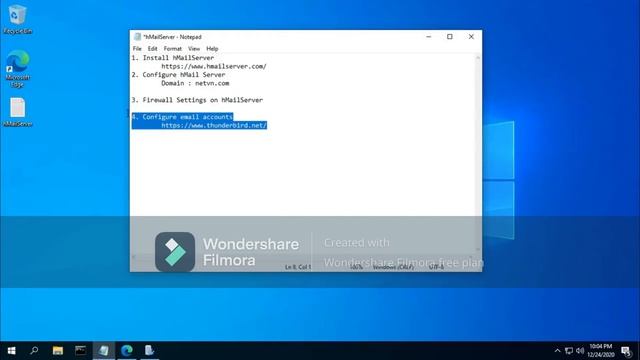640x360 pixels.
Task: Open Edge browser from taskbar
Action: click(127, 351)
